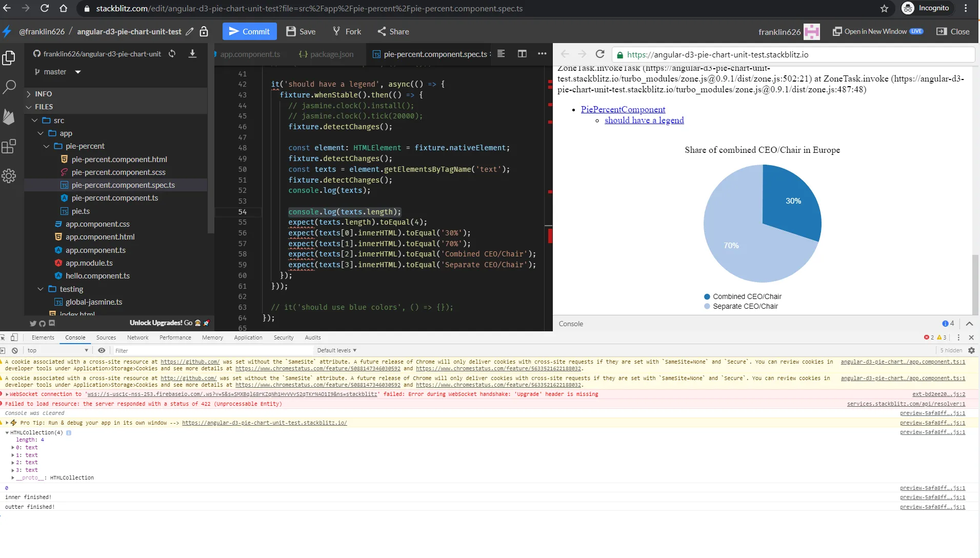Open the Network tab in DevTools
The image size is (980, 558).
(x=138, y=338)
